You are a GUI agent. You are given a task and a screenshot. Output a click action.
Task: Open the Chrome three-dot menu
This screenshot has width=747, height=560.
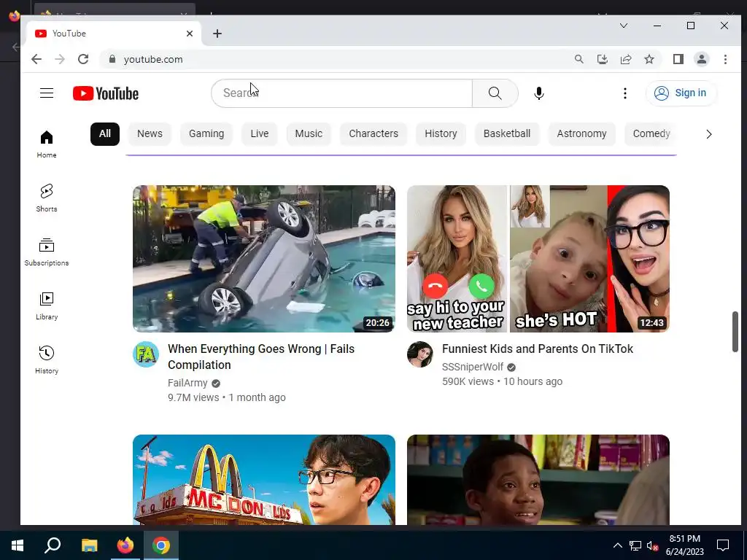tap(725, 59)
